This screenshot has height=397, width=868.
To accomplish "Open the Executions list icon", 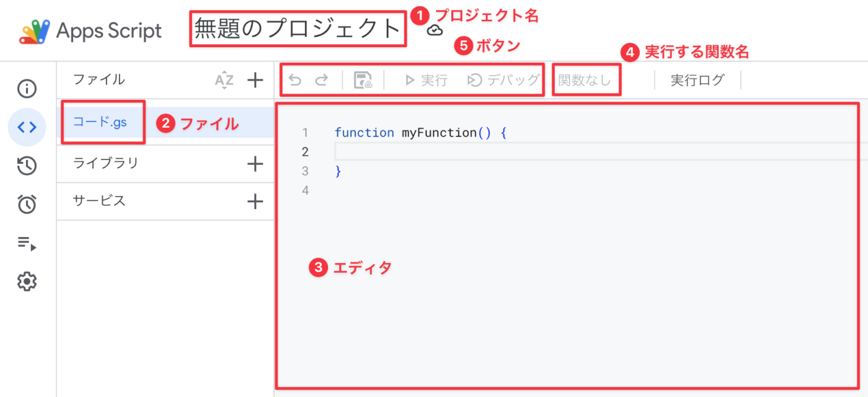I will 27,243.
